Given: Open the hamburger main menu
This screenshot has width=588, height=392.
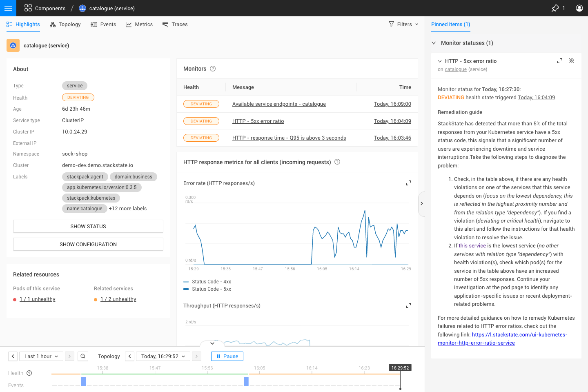Looking at the screenshot, I should click(8, 8).
